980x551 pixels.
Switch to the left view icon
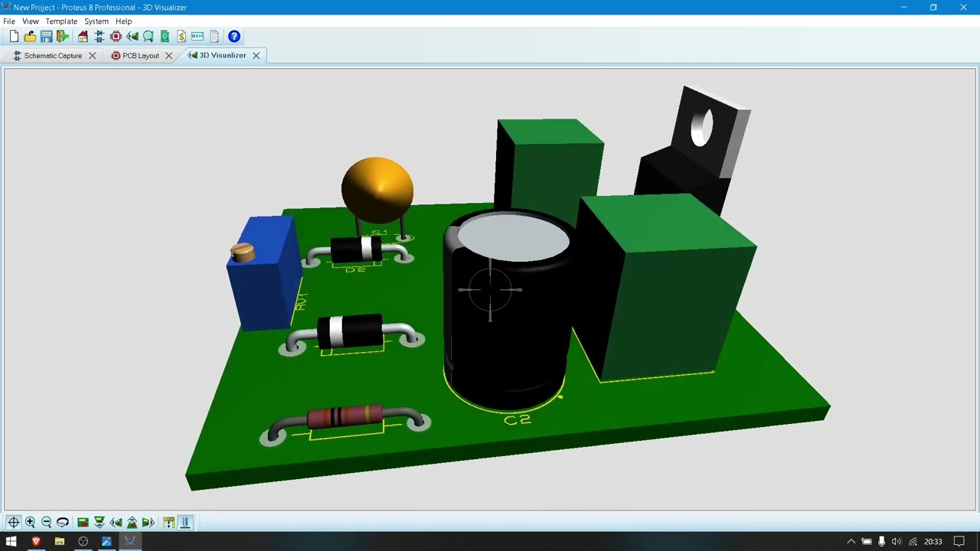(116, 522)
